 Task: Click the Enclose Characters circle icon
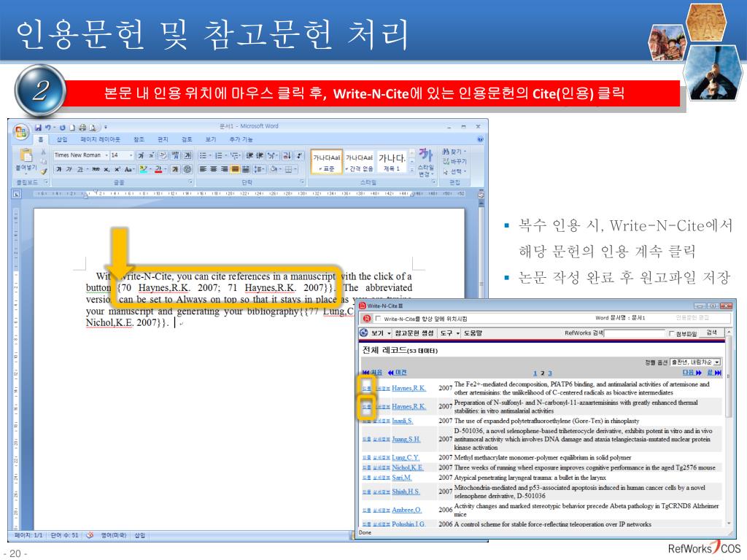click(187, 169)
